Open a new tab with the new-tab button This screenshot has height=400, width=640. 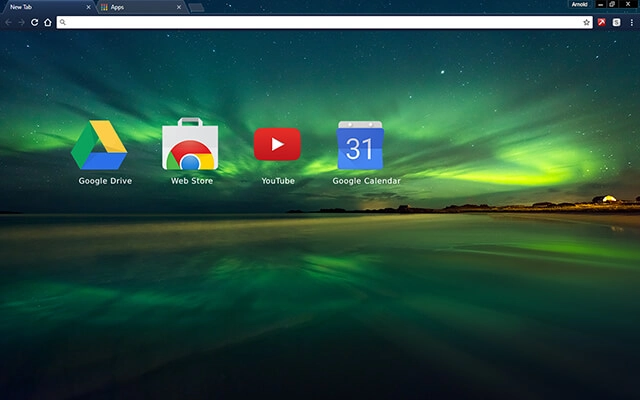[196, 7]
